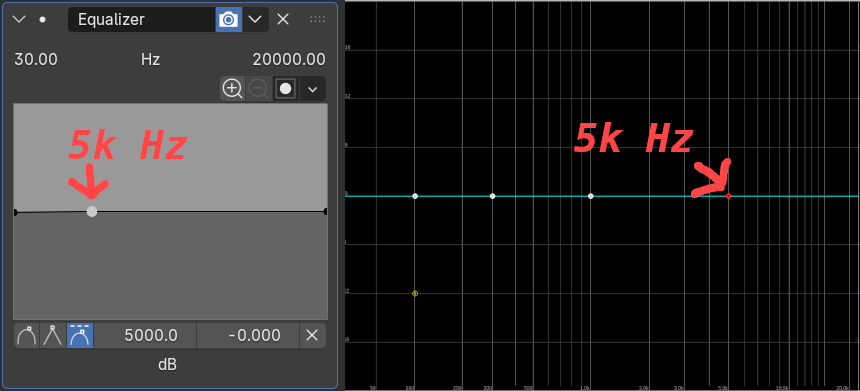Set the point handle type to auto
The width and height of the screenshot is (860, 391).
pos(26,336)
